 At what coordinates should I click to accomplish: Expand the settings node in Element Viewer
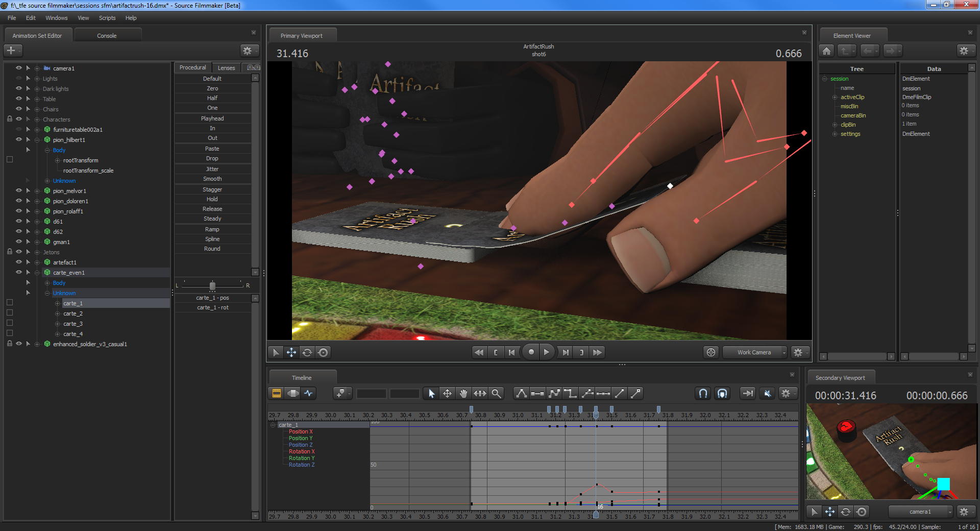point(835,134)
